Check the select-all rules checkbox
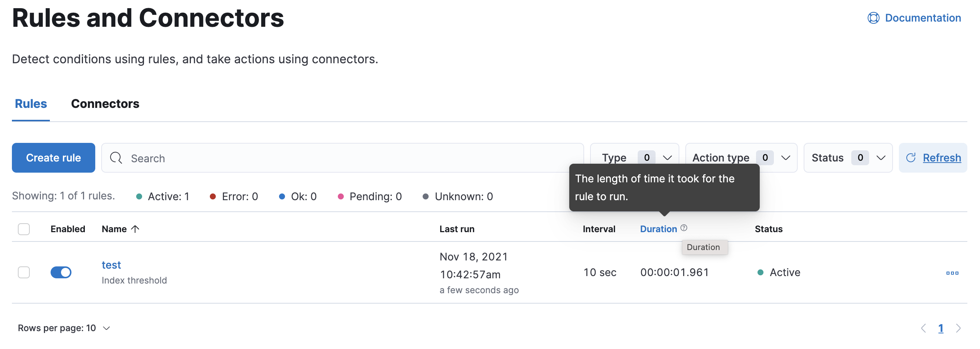Viewport: 980px width, 349px height. point(23,229)
